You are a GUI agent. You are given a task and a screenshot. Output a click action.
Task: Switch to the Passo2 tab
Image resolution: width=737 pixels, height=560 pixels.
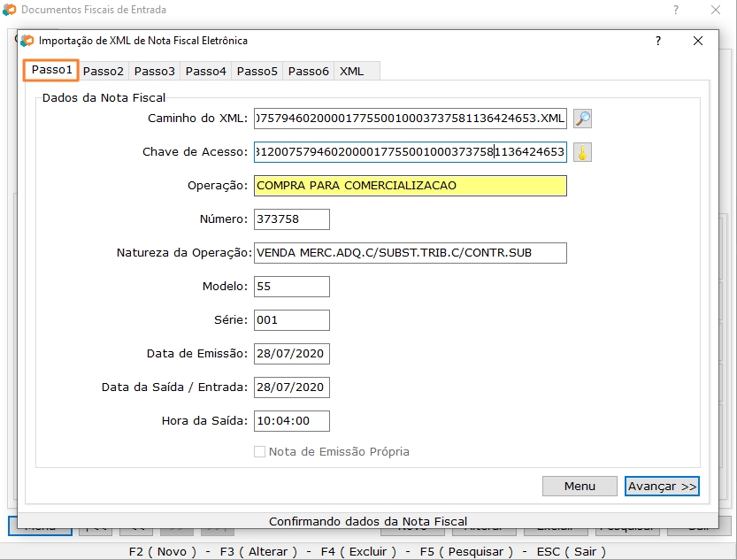[105, 71]
